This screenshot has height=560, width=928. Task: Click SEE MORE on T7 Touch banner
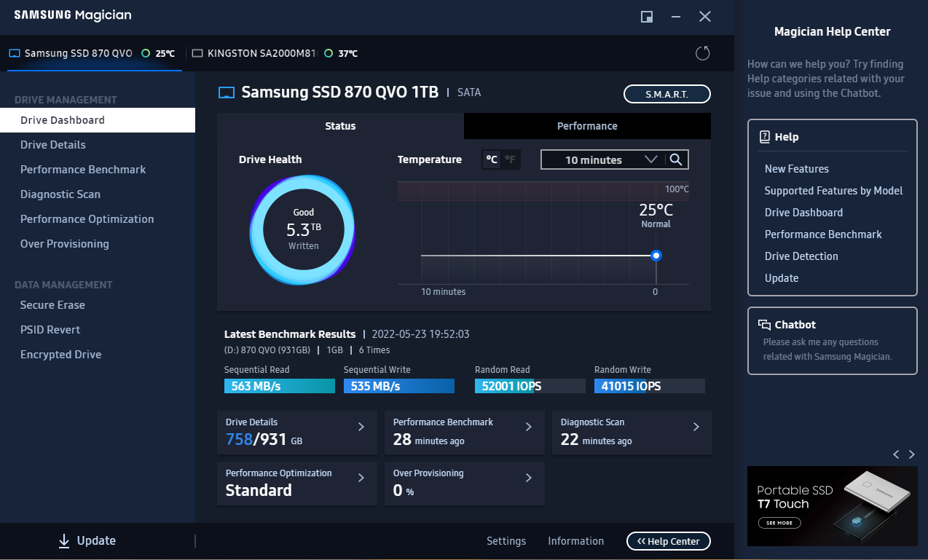(779, 523)
